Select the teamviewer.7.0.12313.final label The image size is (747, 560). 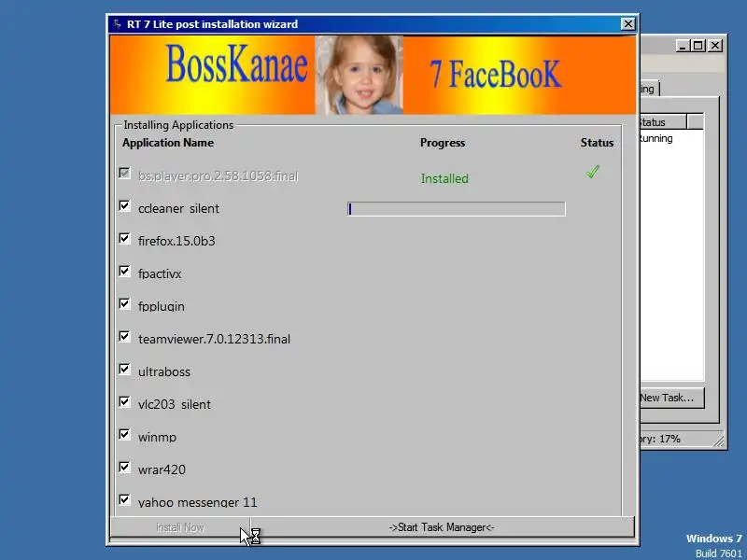[214, 339]
